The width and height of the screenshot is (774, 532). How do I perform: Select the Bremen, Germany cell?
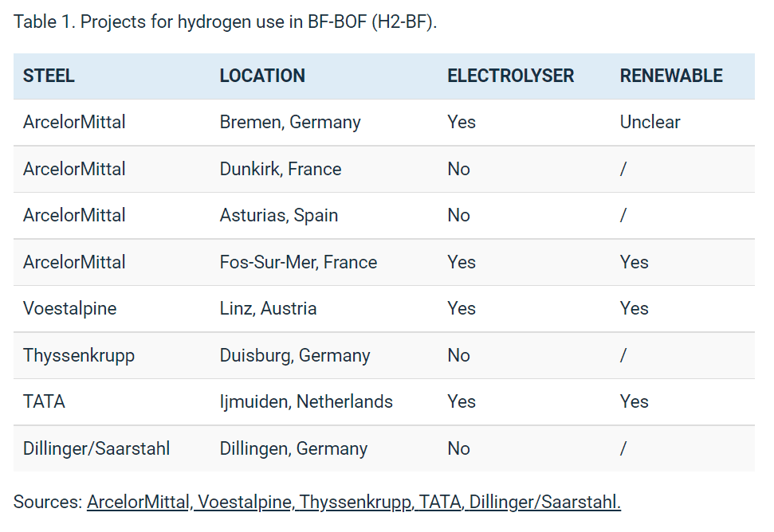point(290,123)
